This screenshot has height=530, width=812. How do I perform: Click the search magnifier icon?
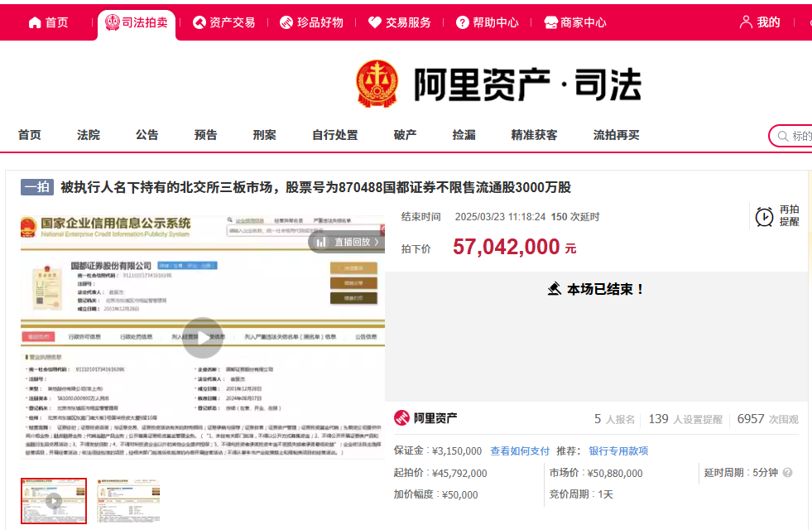(x=783, y=137)
